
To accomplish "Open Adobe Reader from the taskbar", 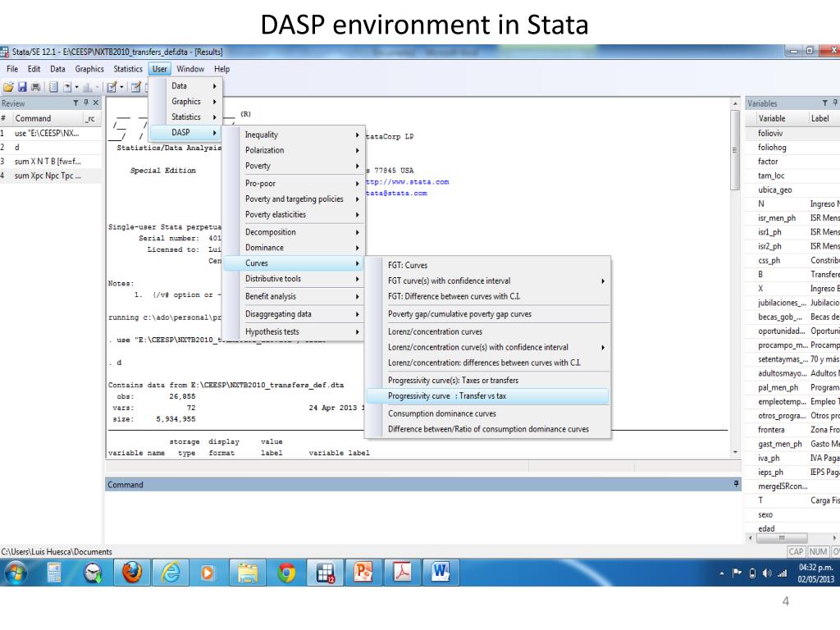I will 402,573.
